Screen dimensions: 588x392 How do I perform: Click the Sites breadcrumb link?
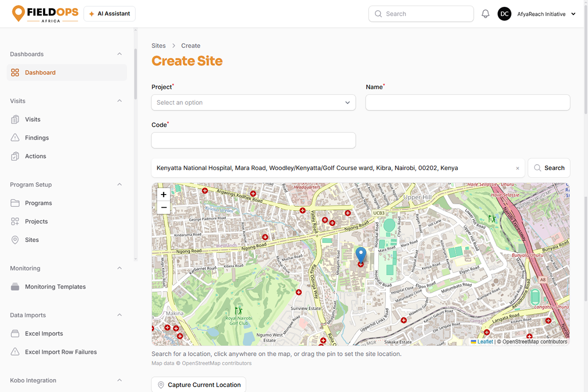point(159,46)
